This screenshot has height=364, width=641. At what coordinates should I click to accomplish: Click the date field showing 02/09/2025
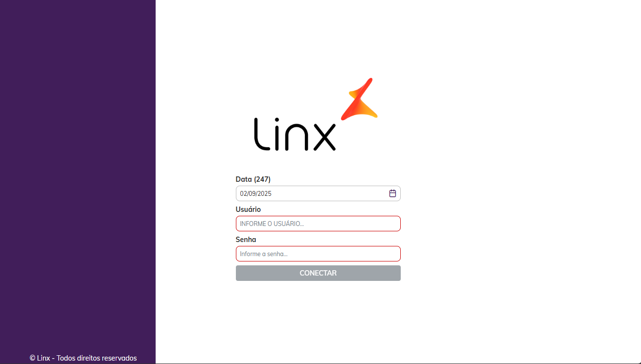coord(318,193)
